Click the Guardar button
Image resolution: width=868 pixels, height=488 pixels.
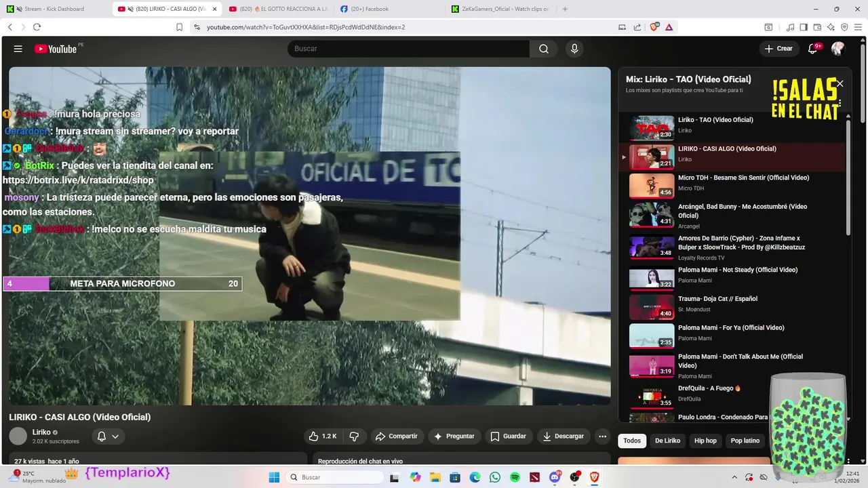509,436
